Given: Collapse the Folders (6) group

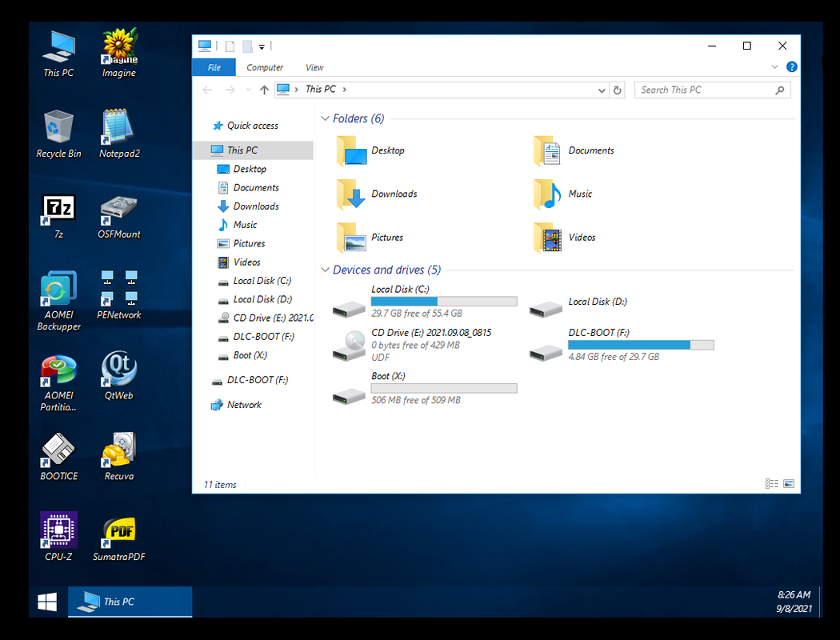Looking at the screenshot, I should 325,118.
